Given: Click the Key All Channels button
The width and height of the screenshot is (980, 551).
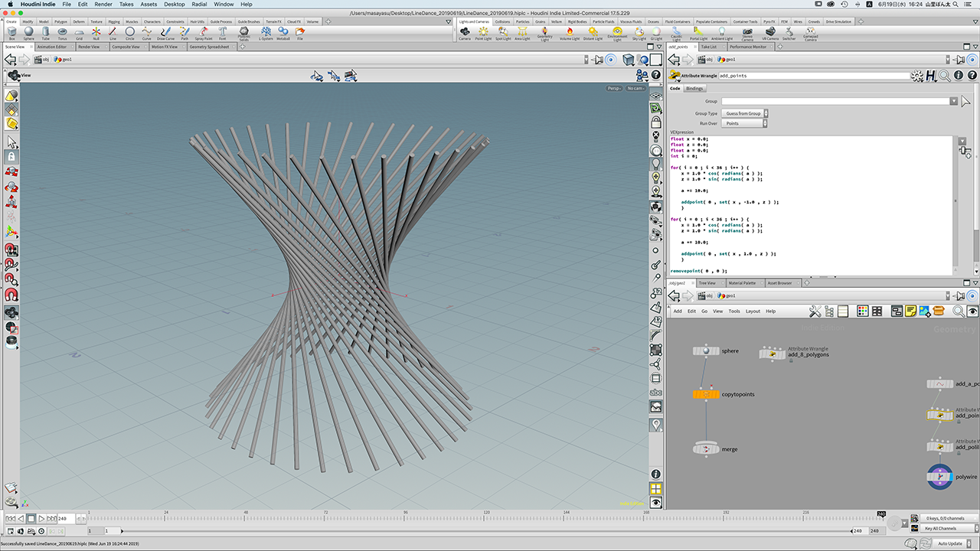Looking at the screenshot, I should [x=940, y=528].
